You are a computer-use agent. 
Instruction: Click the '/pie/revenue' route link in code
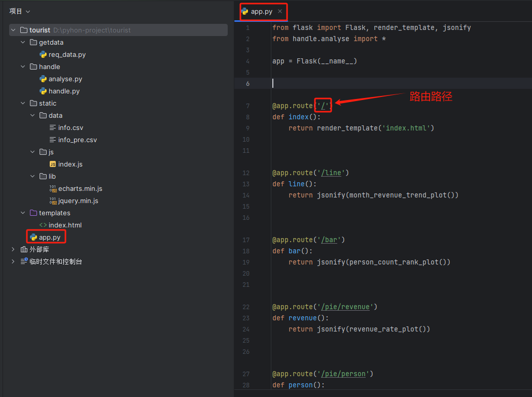pos(347,307)
